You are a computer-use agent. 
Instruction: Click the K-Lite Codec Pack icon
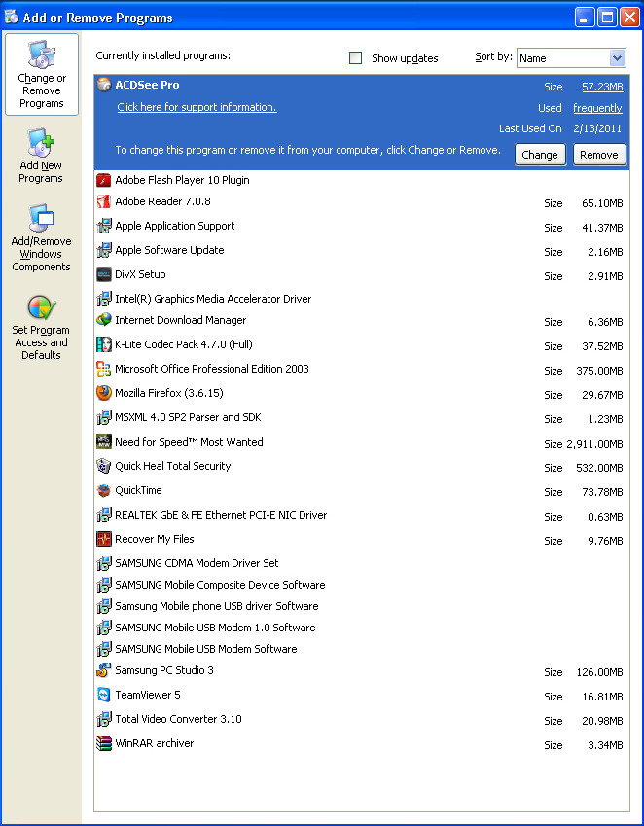104,344
